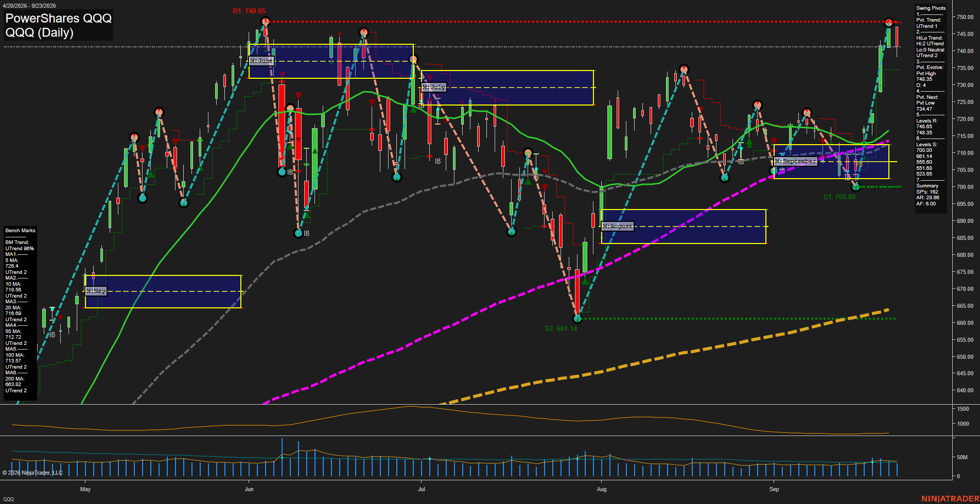Viewport: 980px width, 504px height.
Task: Click the 55 MA: 712.72 value
Action: 13,334
